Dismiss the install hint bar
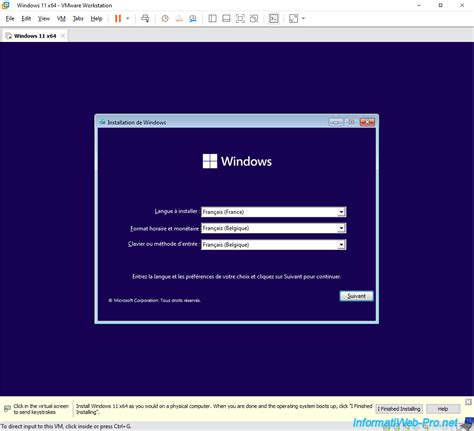474x431 pixels. pos(468,402)
